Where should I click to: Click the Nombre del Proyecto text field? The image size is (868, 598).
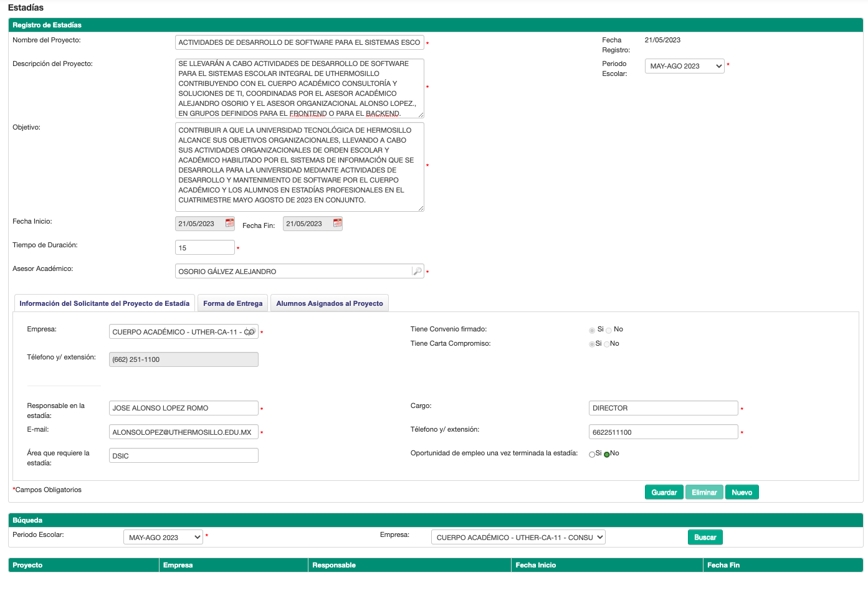coord(299,42)
